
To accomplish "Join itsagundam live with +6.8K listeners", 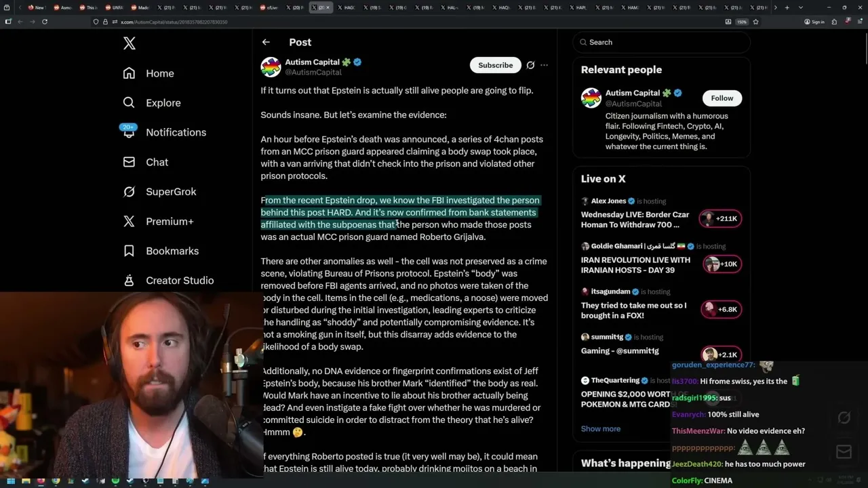I will [x=720, y=309].
